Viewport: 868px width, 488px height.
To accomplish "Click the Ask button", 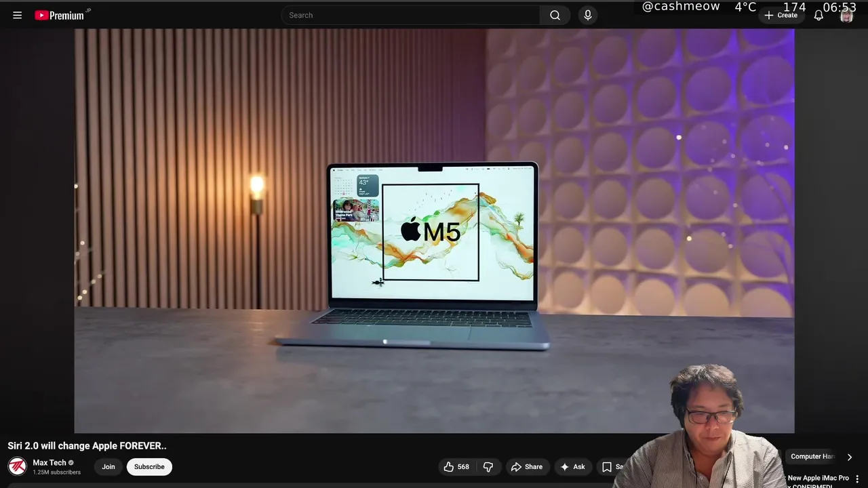I will coord(572,466).
